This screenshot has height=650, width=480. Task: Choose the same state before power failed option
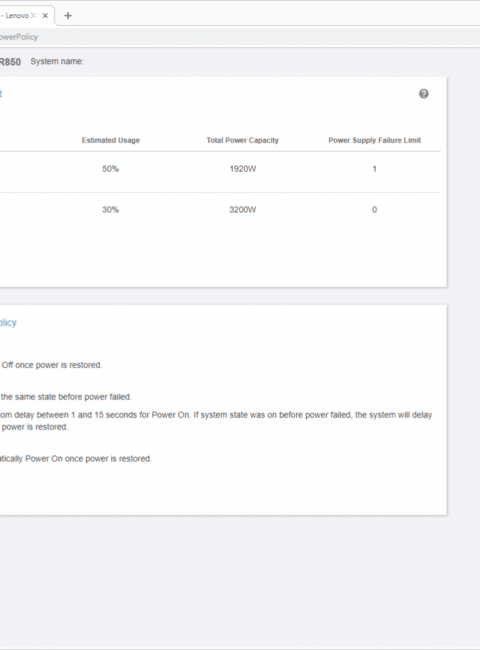click(65, 397)
